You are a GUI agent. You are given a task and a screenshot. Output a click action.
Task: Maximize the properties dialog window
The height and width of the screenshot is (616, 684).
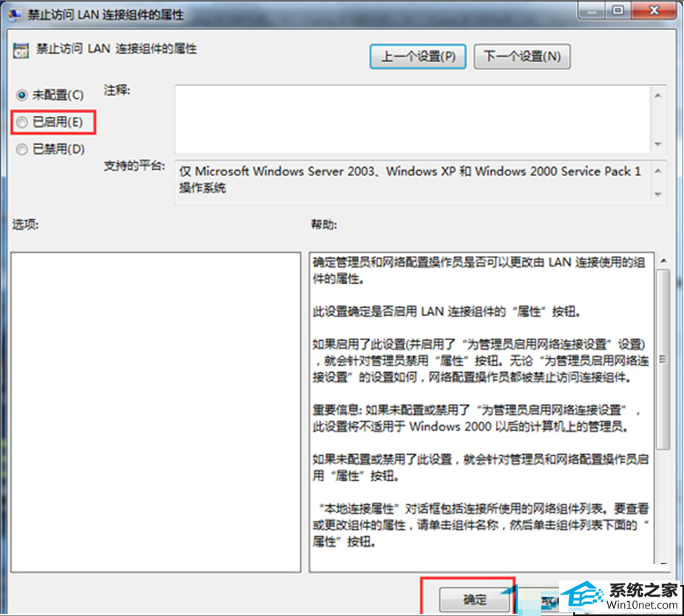pyautogui.click(x=618, y=10)
